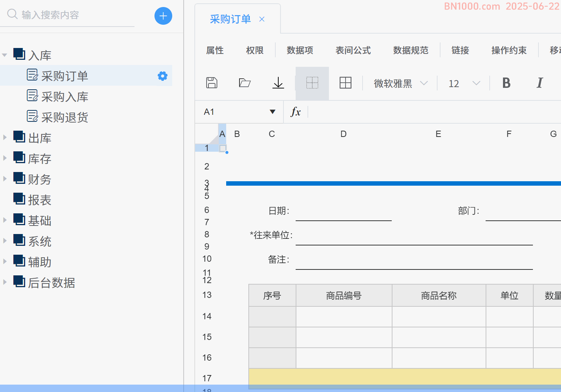
Task: Click the 采购退货 document icon
Action: [33, 116]
